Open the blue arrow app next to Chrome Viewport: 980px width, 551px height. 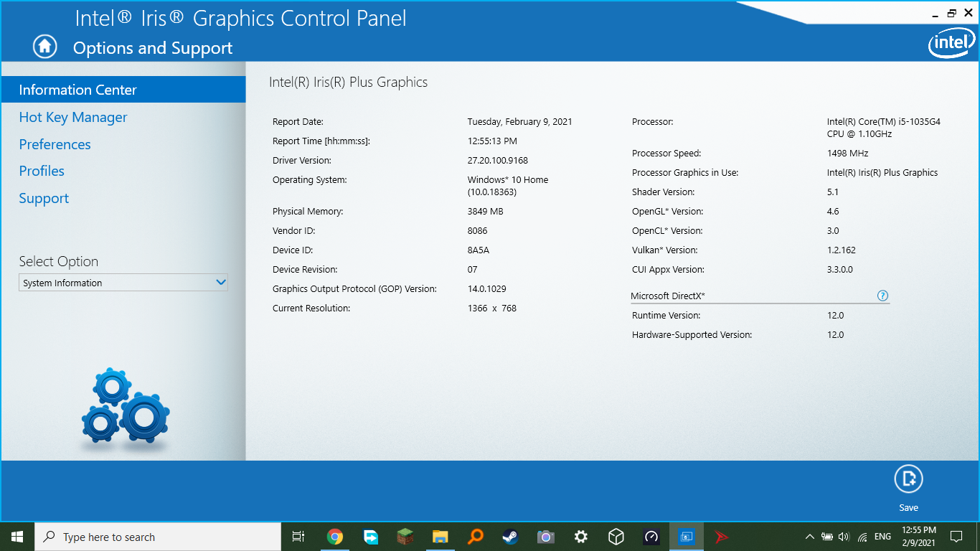click(x=370, y=537)
